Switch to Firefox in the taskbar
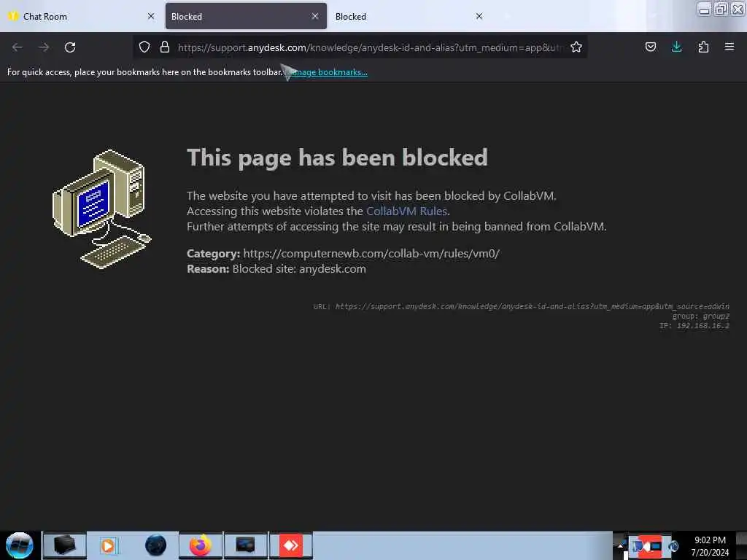 pos(201,545)
